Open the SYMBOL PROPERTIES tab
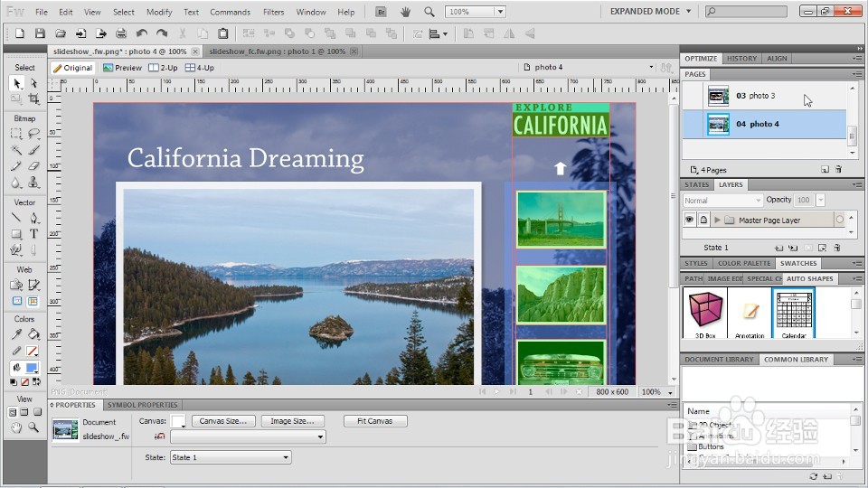Screen dimensions: 868x488 (142, 405)
